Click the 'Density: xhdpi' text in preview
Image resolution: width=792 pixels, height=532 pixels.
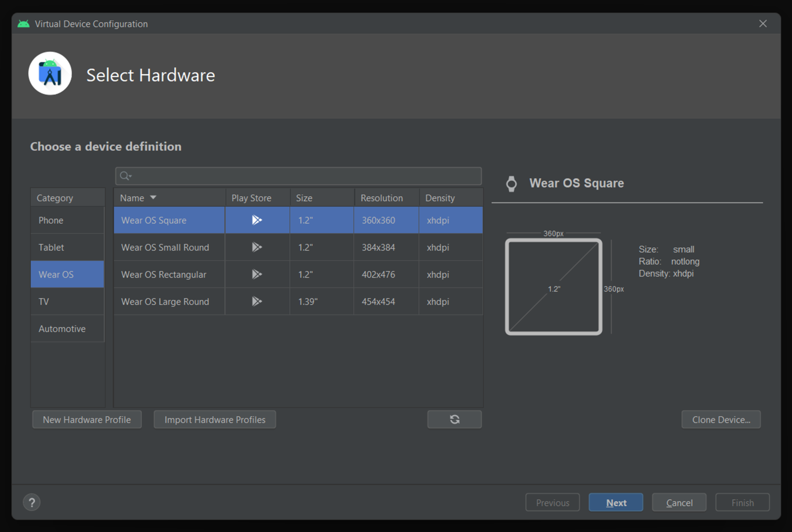click(666, 274)
